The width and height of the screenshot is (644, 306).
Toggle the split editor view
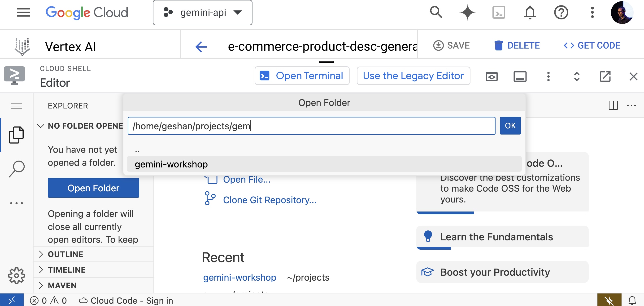[613, 106]
